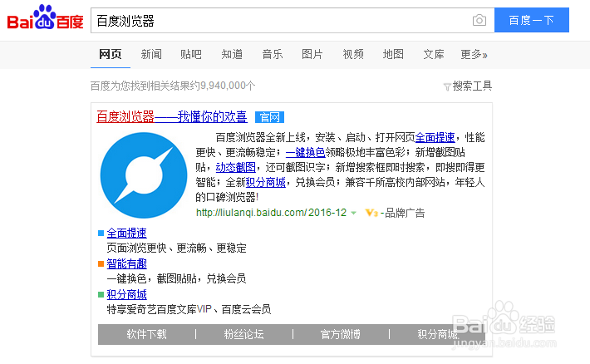Open 搜索工具 options
This screenshot has height=364, width=590.
[x=472, y=86]
